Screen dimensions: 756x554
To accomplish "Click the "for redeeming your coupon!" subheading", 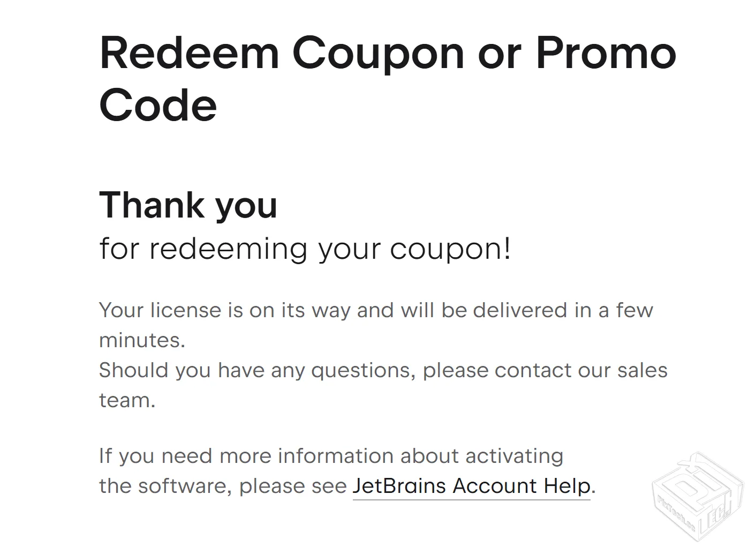I will point(305,249).
